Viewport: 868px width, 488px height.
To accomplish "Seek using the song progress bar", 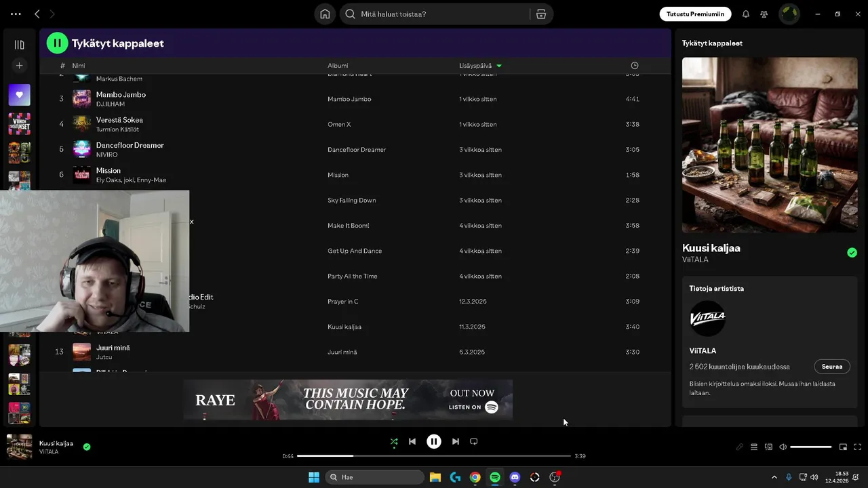I will (x=434, y=456).
